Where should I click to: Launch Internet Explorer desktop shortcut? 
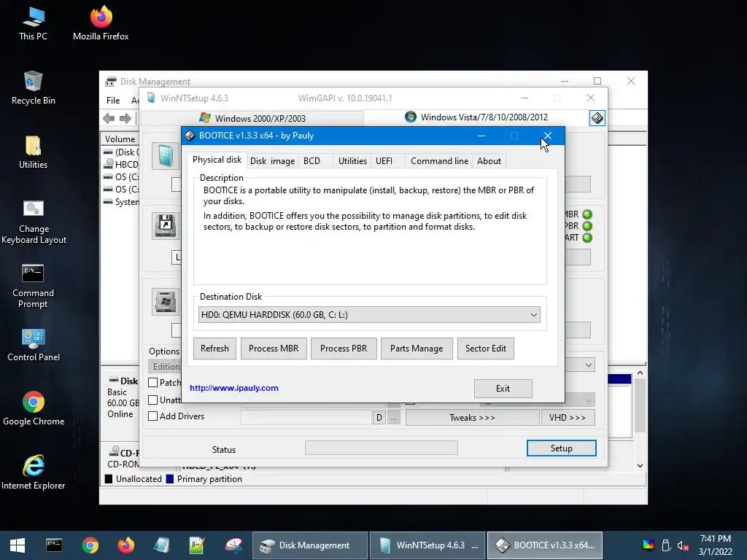click(34, 472)
